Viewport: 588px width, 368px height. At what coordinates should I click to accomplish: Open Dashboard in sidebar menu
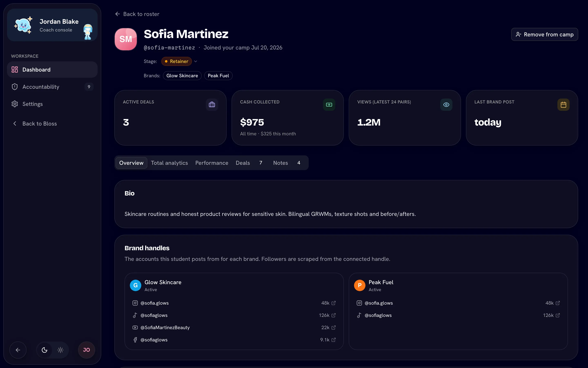[x=52, y=70]
